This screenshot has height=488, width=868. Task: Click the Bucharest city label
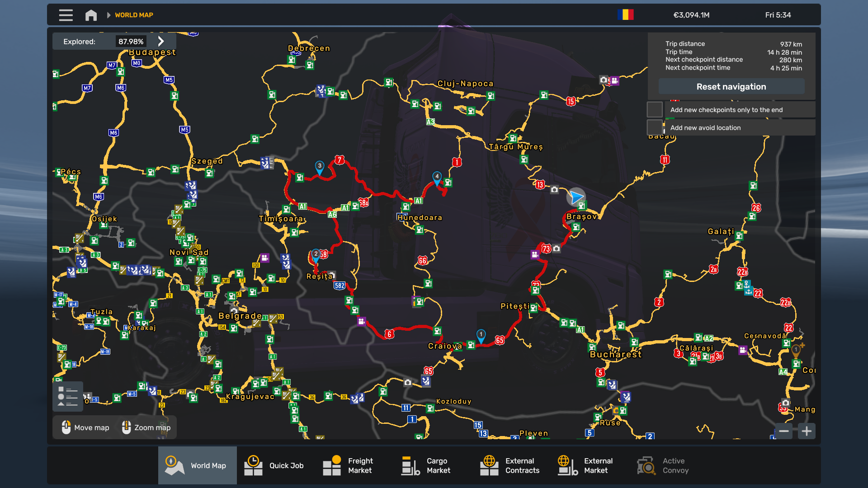615,355
